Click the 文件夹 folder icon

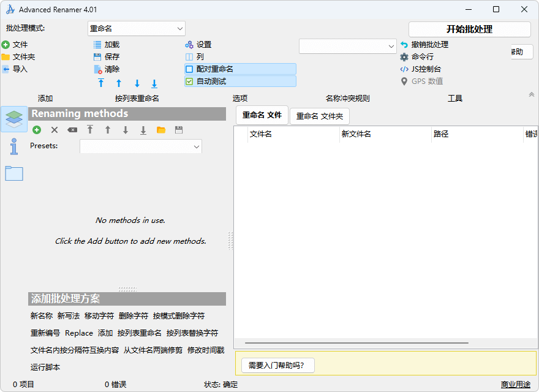[x=6, y=57]
